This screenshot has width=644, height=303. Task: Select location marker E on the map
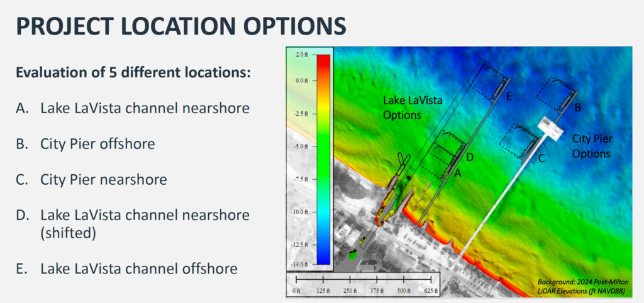pos(508,96)
